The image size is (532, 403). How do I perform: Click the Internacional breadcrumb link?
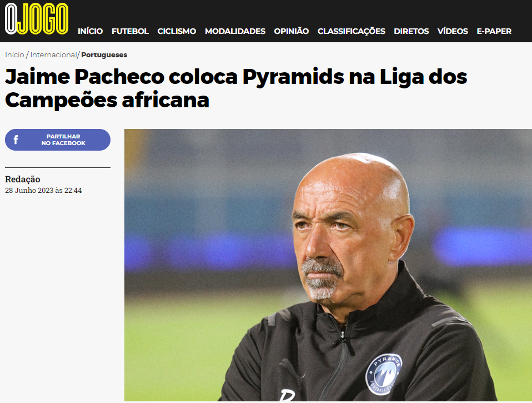click(53, 54)
